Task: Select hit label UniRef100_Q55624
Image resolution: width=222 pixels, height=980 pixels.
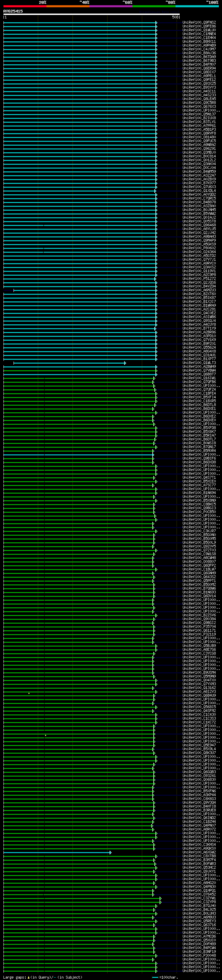Action: click(199, 347)
